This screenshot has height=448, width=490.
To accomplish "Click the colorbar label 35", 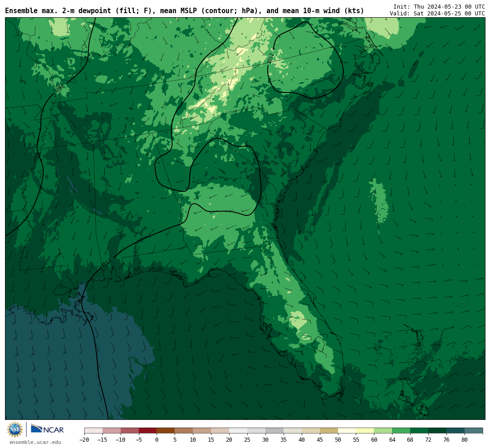I will [284, 440].
